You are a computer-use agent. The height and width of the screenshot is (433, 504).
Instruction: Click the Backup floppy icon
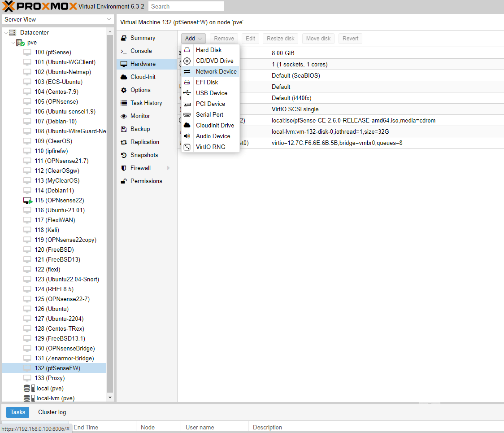[x=124, y=129]
